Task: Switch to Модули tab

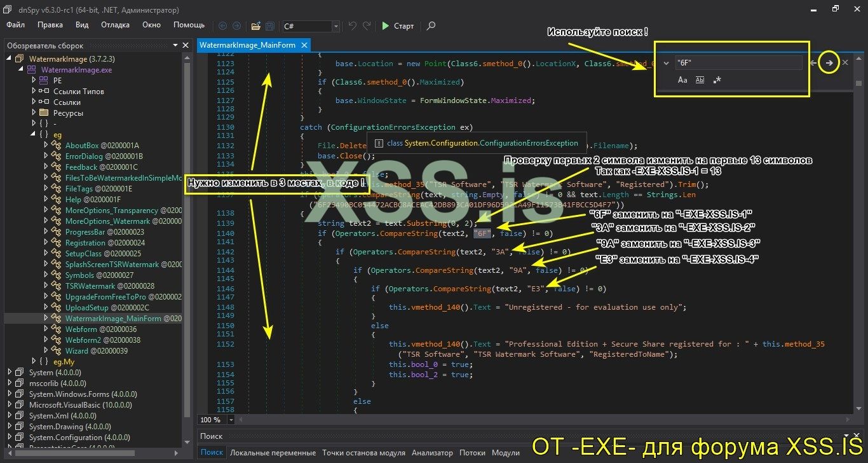Action: [506, 453]
